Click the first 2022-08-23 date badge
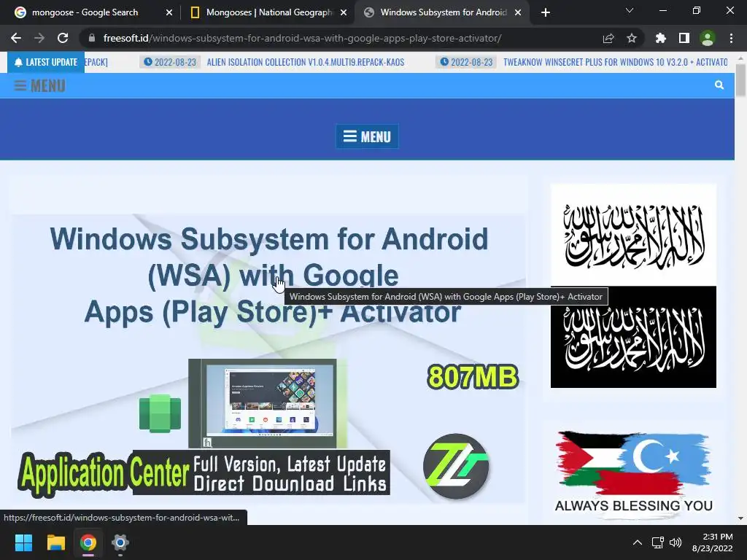 [x=169, y=63]
